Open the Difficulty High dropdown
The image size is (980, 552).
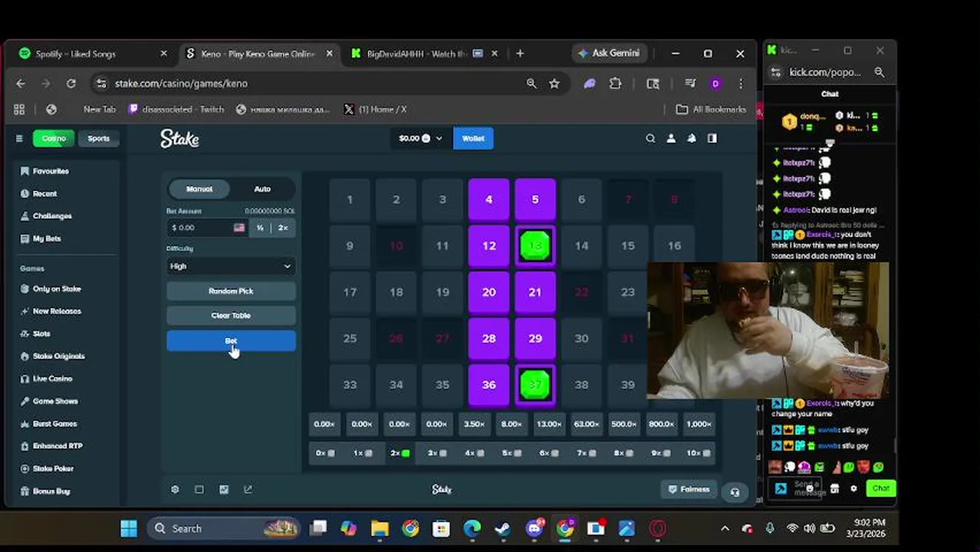click(231, 266)
